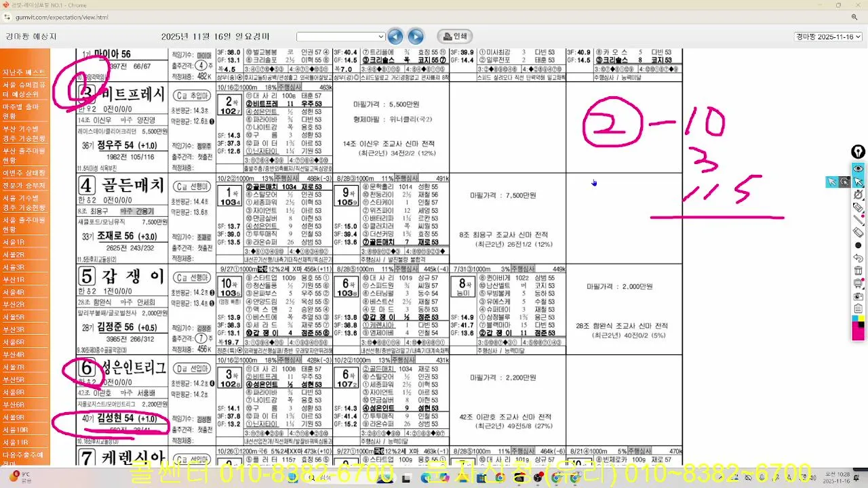Viewport: 868px width, 488px height.
Task: Click horse name 갑쟁이
Action: pos(133,275)
